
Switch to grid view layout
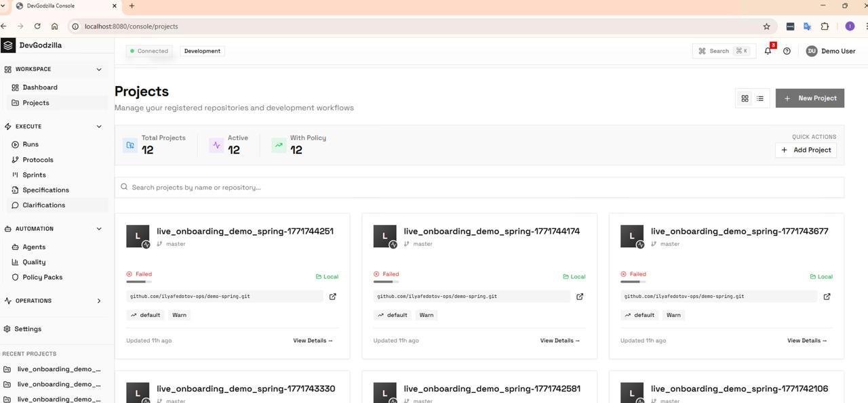(745, 98)
